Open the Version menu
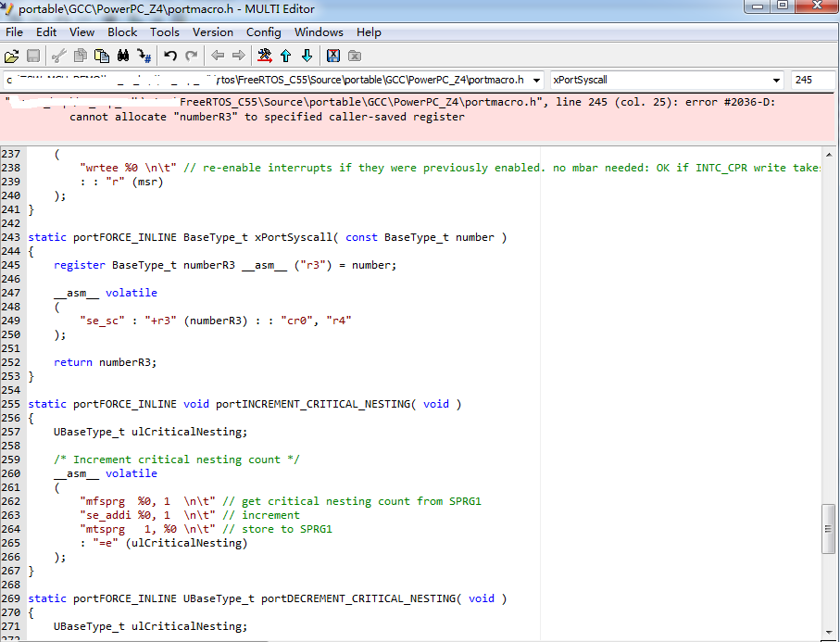This screenshot has width=840, height=642. [213, 32]
